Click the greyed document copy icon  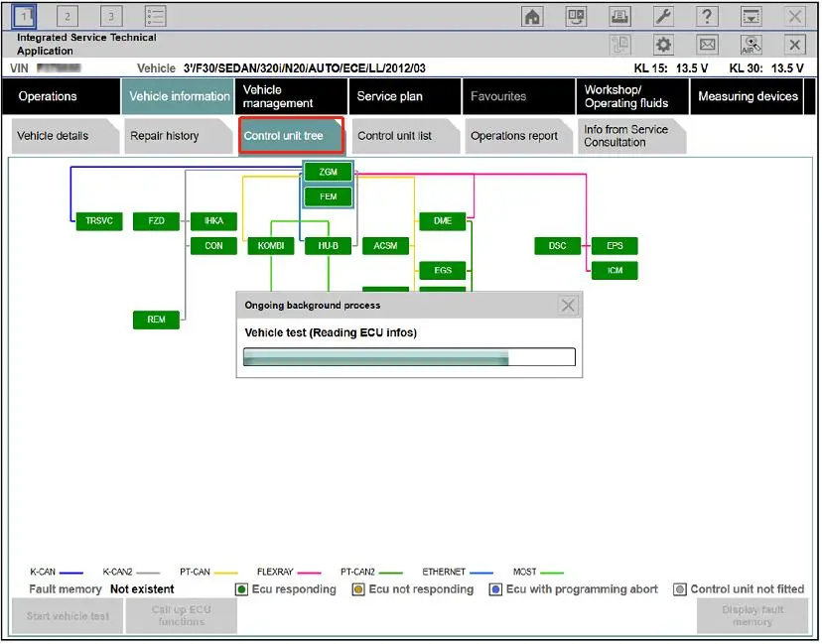tap(619, 45)
